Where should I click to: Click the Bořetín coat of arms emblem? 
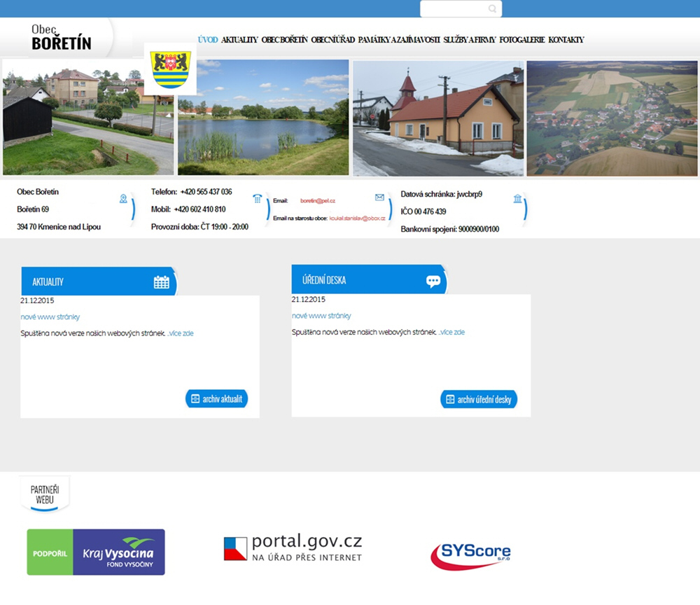point(171,69)
